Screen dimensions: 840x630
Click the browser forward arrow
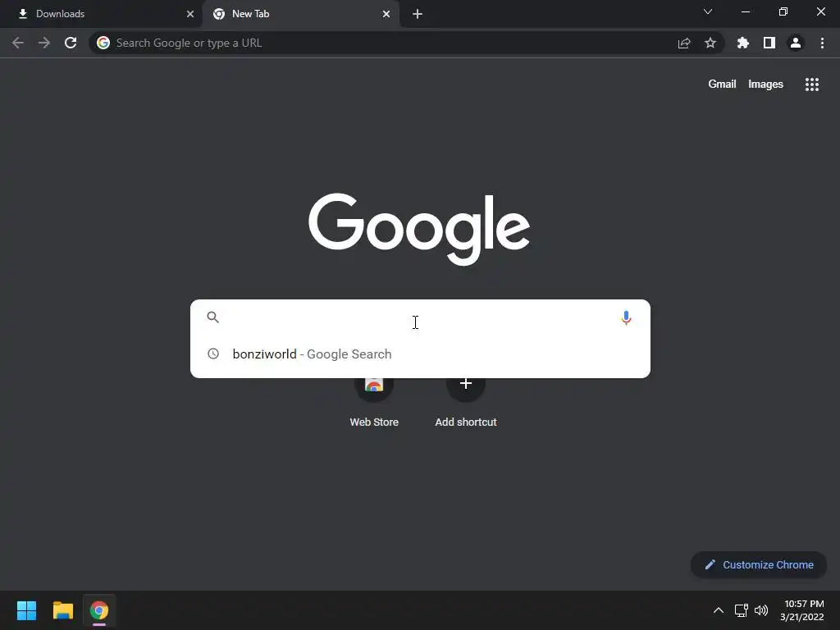click(44, 43)
